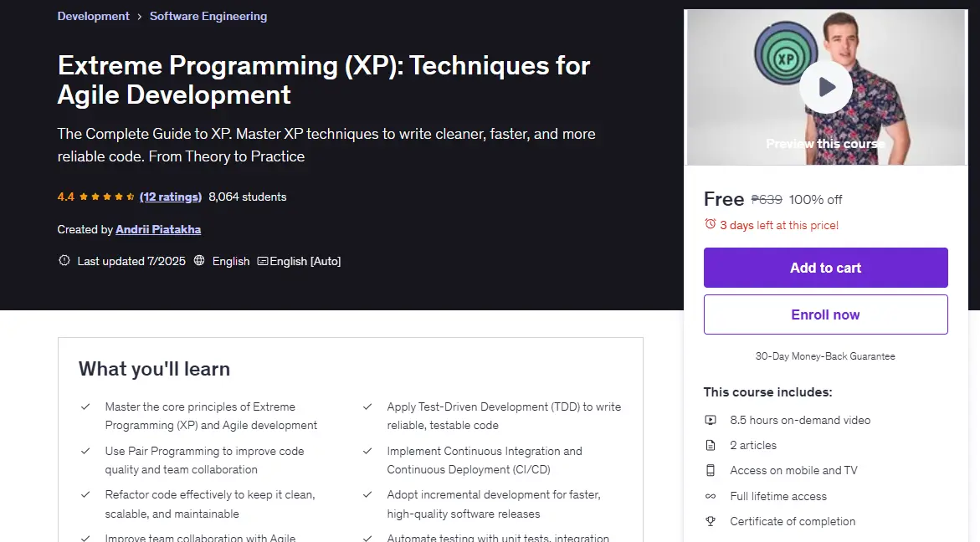The image size is (980, 542).
Task: Click the 4.4 rating number
Action: click(x=65, y=197)
